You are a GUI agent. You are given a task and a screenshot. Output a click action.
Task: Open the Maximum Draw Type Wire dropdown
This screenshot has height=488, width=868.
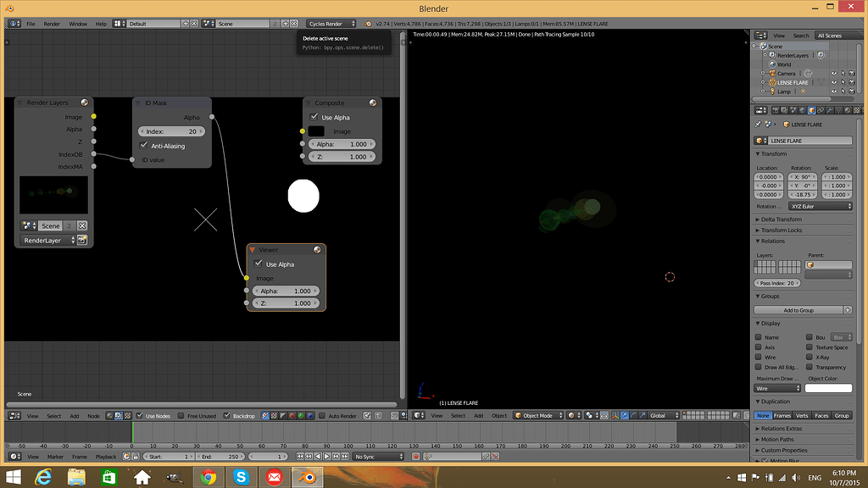(777, 388)
